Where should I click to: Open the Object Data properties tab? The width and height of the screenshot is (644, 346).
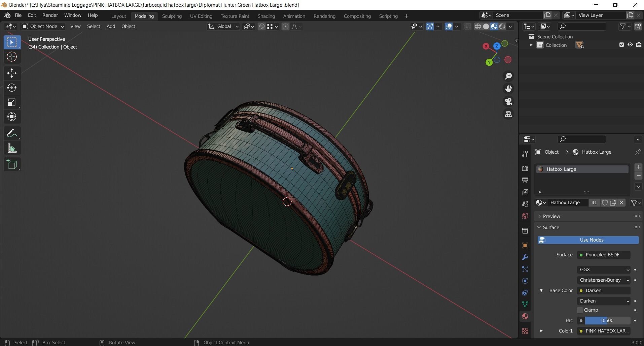pos(525,304)
